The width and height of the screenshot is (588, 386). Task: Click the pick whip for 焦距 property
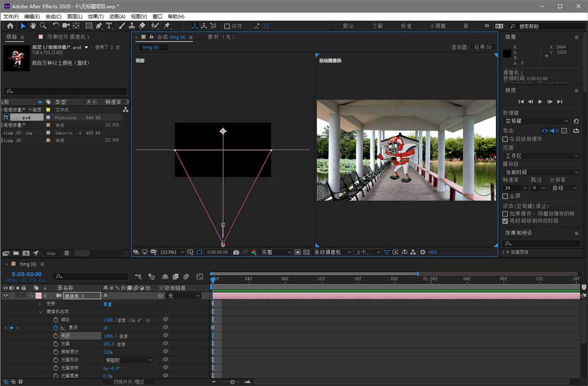tap(166, 336)
